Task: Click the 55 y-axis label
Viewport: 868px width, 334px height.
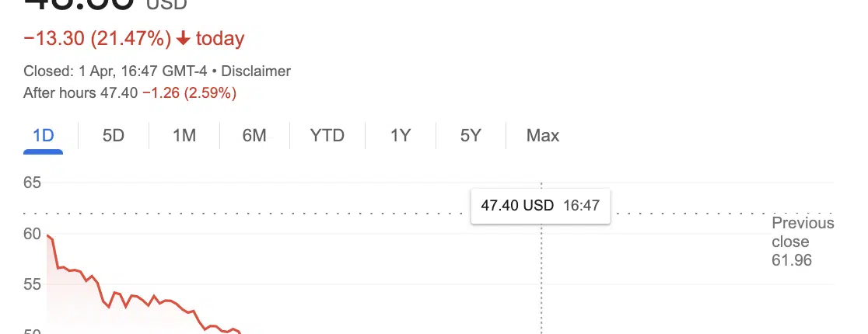Action: pos(33,285)
